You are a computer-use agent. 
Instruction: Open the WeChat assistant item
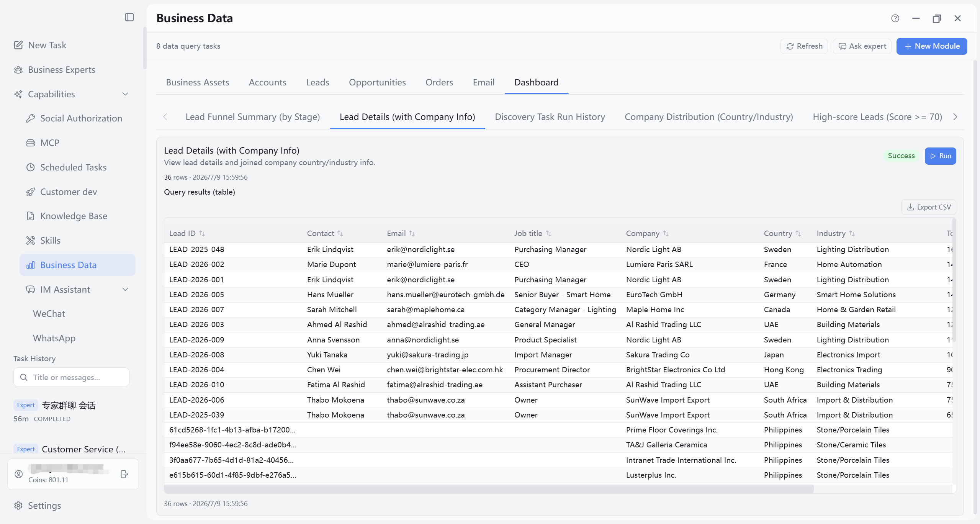pos(49,314)
